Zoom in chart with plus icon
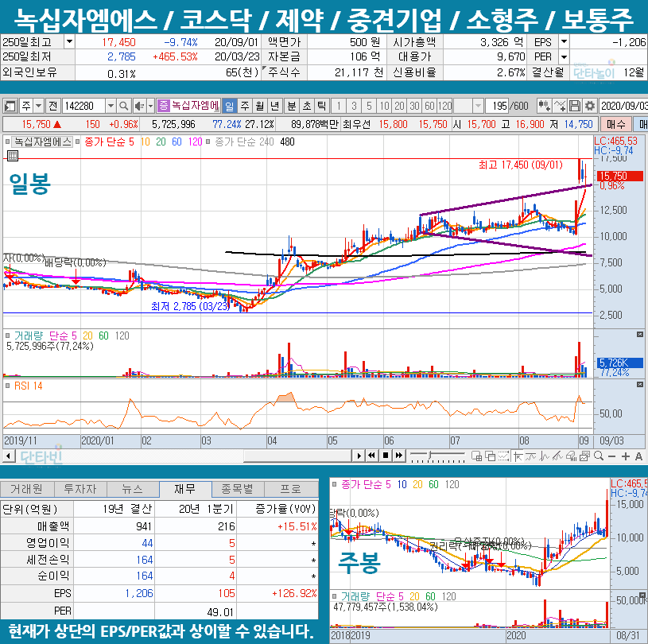648x644 pixels. 625,456
